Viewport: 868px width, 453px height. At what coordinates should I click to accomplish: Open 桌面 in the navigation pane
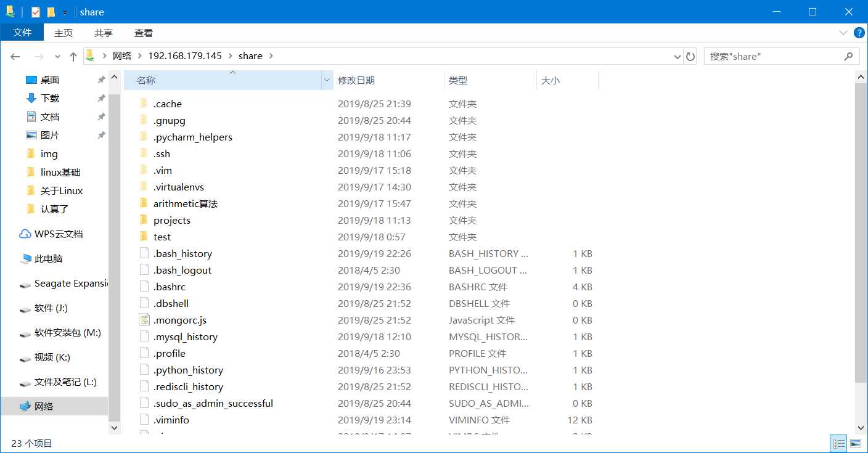tap(50, 80)
